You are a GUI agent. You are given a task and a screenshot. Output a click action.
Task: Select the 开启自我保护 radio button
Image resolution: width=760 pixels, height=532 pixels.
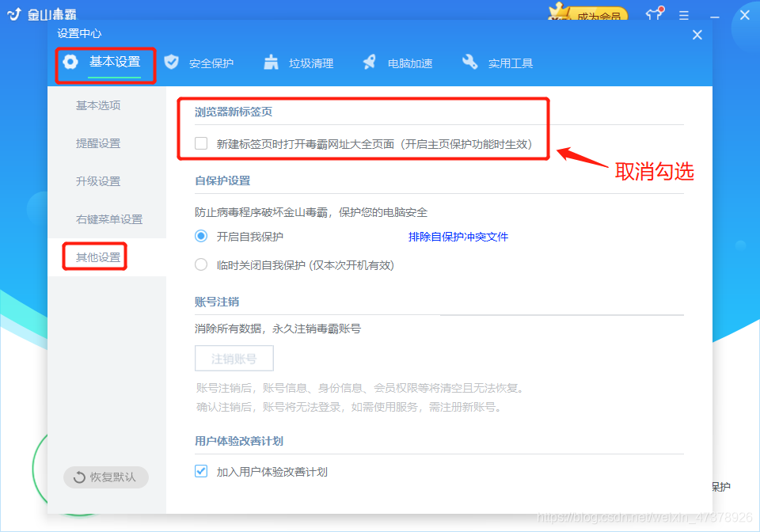pyautogui.click(x=201, y=236)
